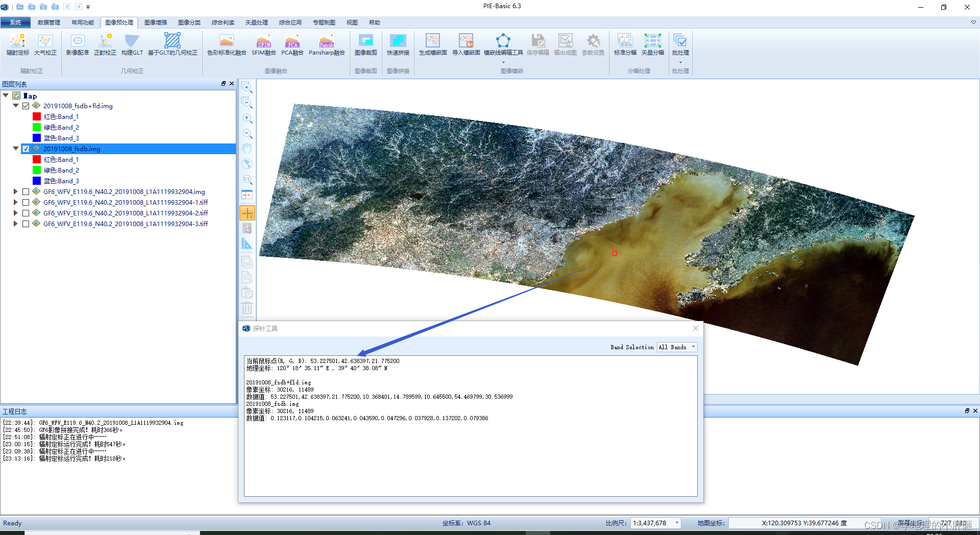Activate the pan hand map tool

tap(247, 149)
